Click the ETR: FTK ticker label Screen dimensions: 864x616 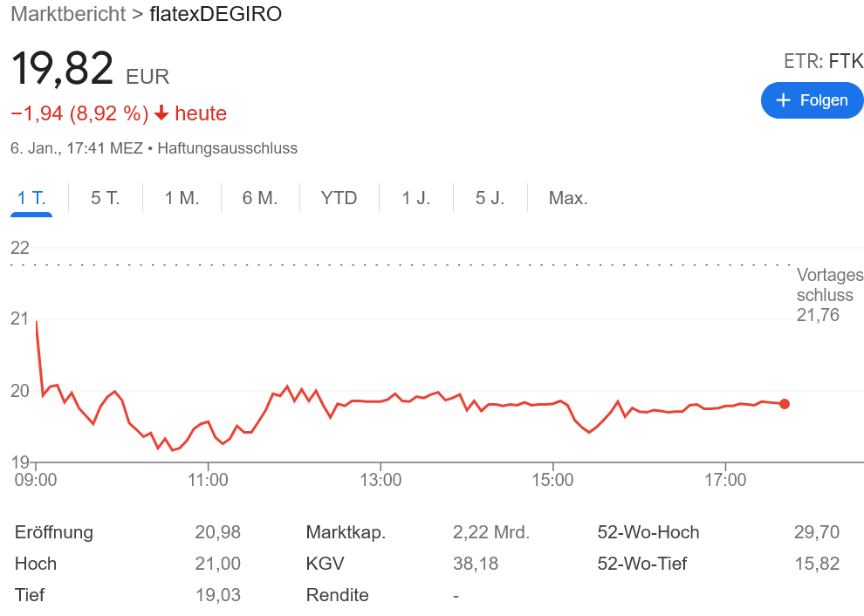click(822, 61)
